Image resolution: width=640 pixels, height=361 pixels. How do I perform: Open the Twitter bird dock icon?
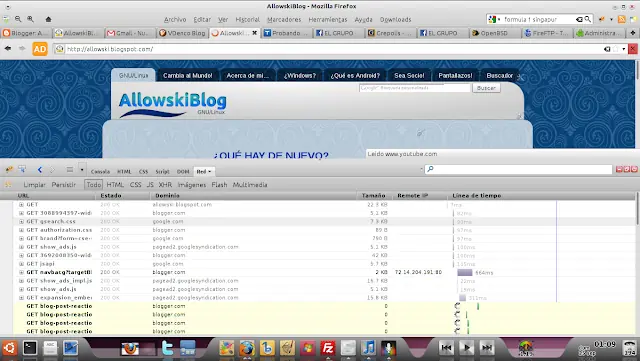[x=167, y=348]
